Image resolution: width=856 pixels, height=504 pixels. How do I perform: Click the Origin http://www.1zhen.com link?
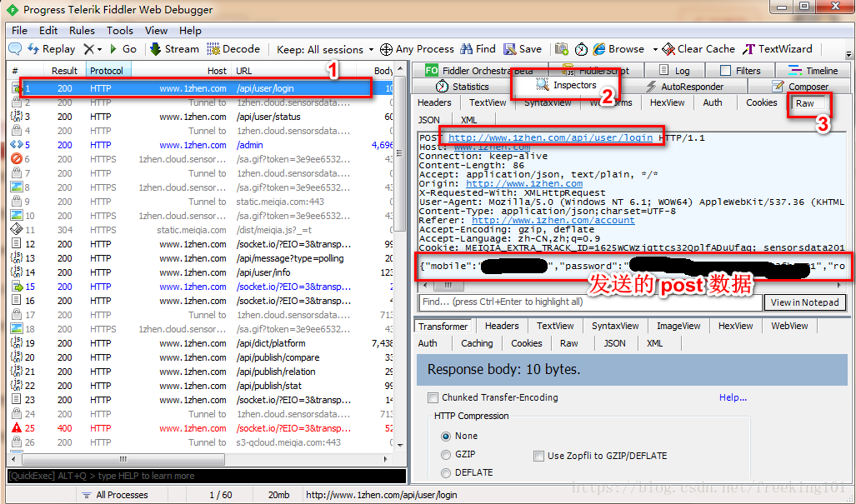pos(524,184)
